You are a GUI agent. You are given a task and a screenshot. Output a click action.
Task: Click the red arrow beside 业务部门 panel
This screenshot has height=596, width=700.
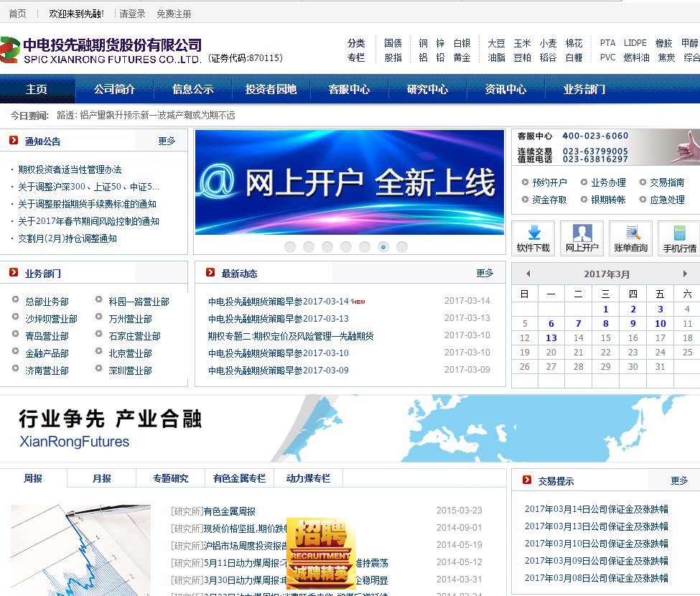point(14,272)
